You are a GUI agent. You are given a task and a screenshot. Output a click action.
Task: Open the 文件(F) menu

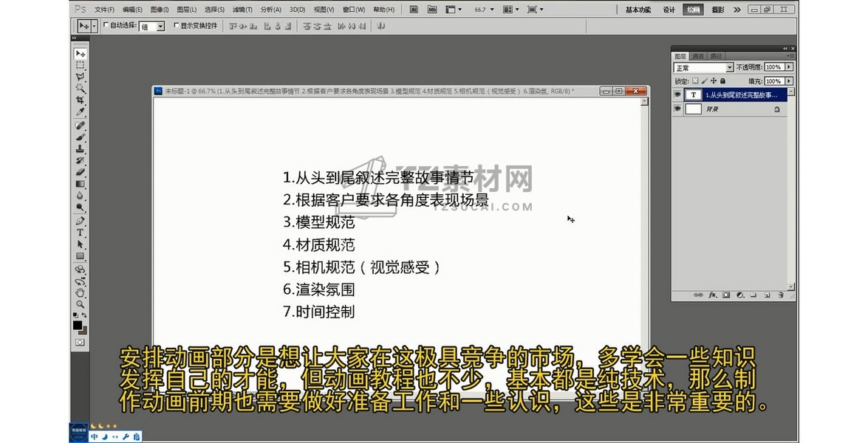point(104,10)
